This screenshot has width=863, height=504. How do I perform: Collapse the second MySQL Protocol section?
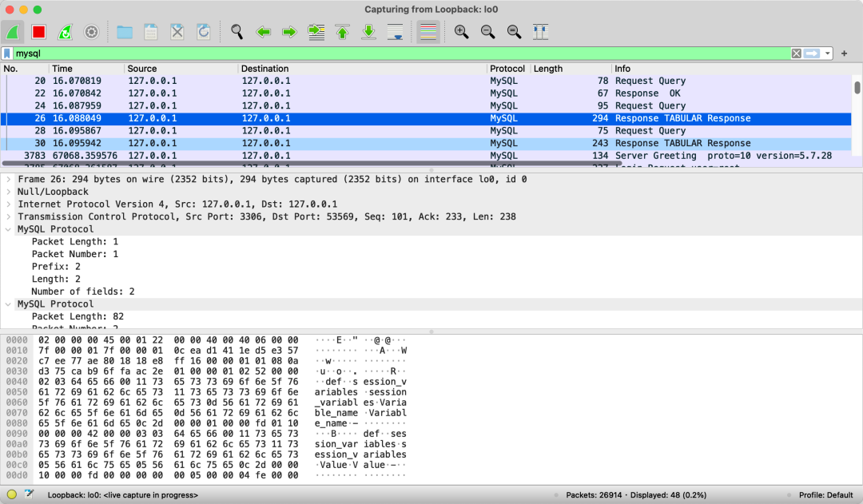tap(8, 304)
